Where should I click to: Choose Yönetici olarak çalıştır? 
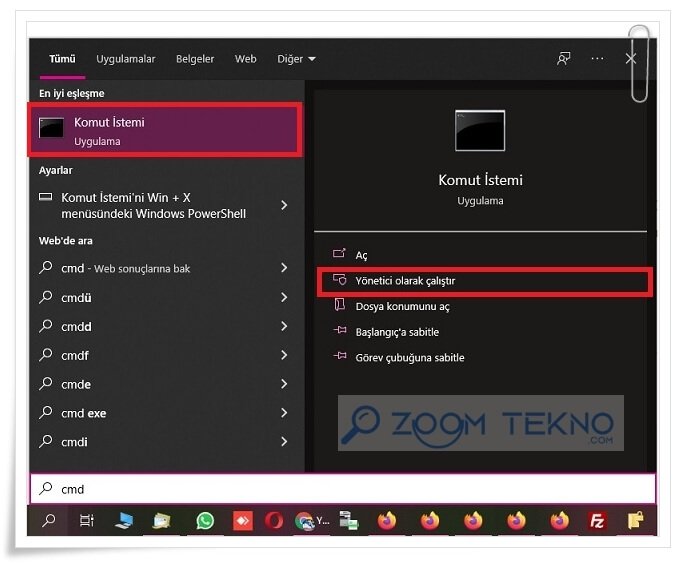(x=484, y=281)
